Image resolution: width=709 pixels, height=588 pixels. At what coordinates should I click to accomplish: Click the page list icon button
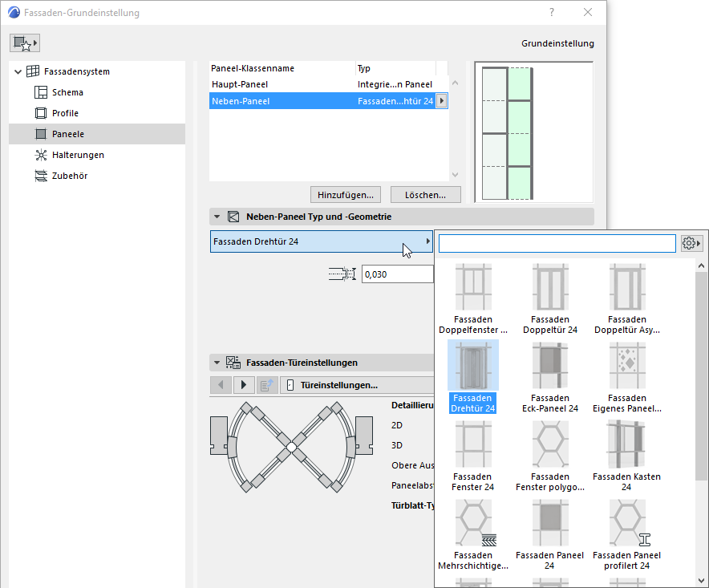267,385
